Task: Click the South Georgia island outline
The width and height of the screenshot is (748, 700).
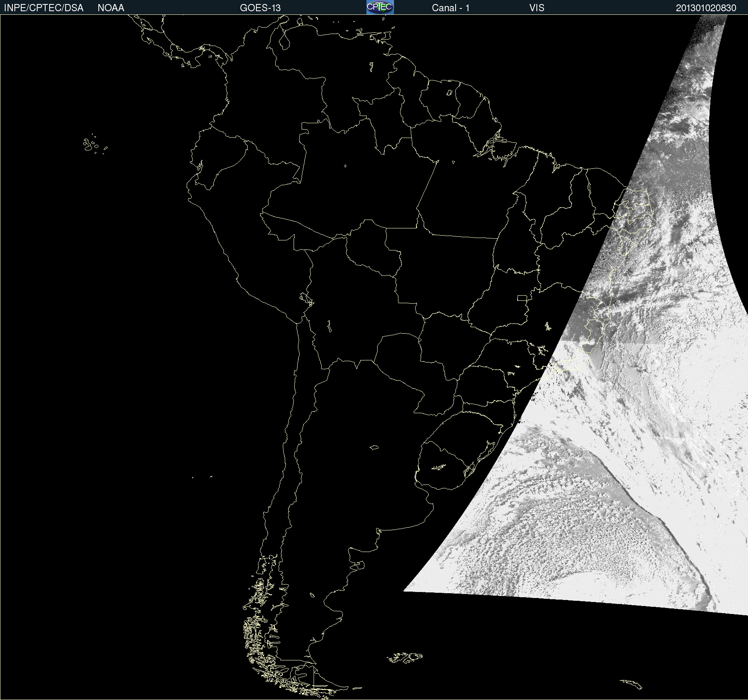Action: (631, 684)
